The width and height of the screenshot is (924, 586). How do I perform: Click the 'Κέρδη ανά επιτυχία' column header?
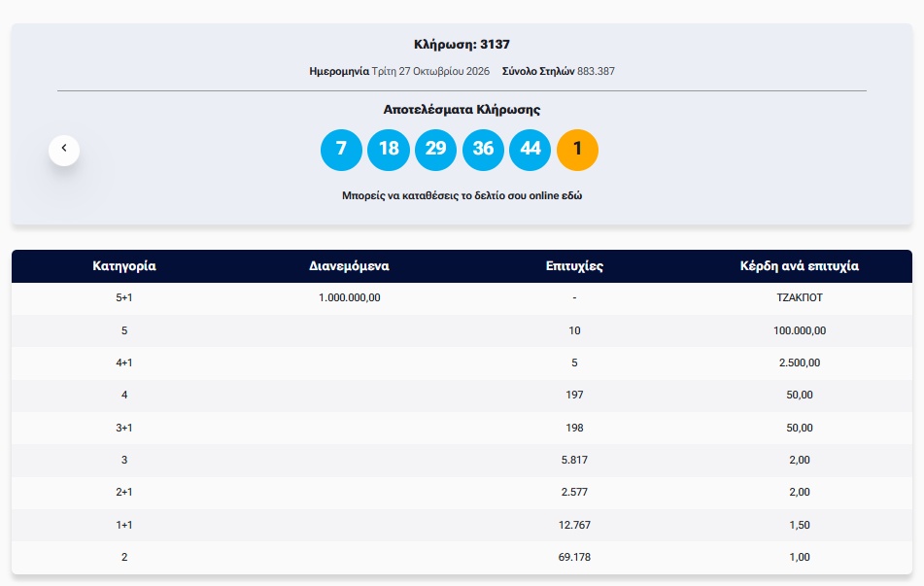tap(800, 266)
